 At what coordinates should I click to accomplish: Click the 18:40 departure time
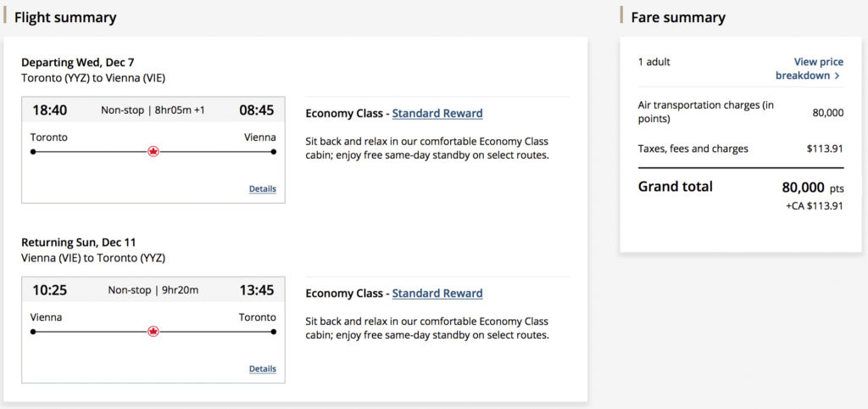49,110
